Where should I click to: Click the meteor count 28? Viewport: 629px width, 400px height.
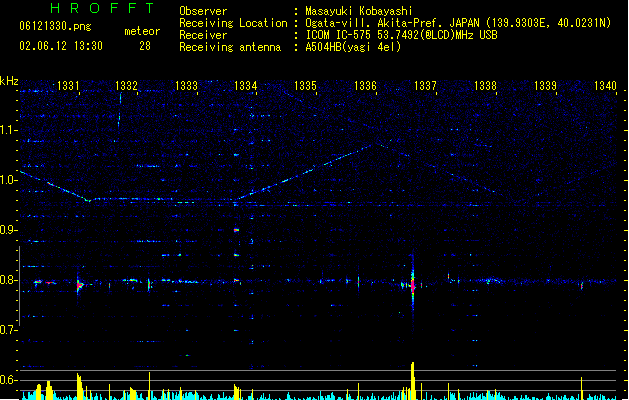[145, 46]
